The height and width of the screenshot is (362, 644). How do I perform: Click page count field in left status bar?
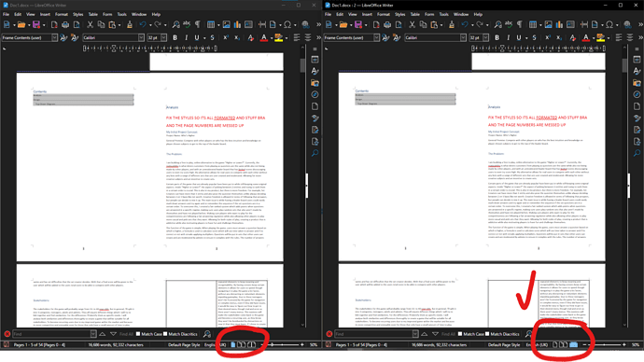coord(39,345)
